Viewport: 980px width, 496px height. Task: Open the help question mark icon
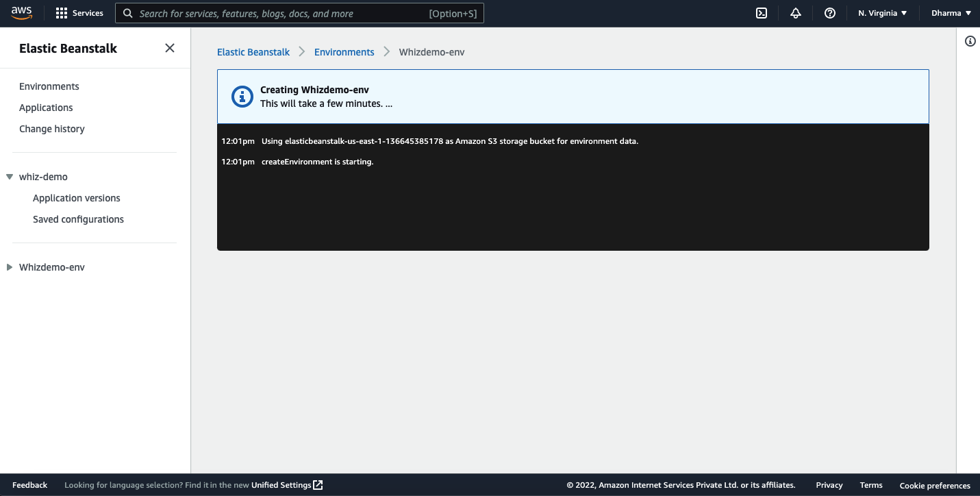pyautogui.click(x=830, y=13)
